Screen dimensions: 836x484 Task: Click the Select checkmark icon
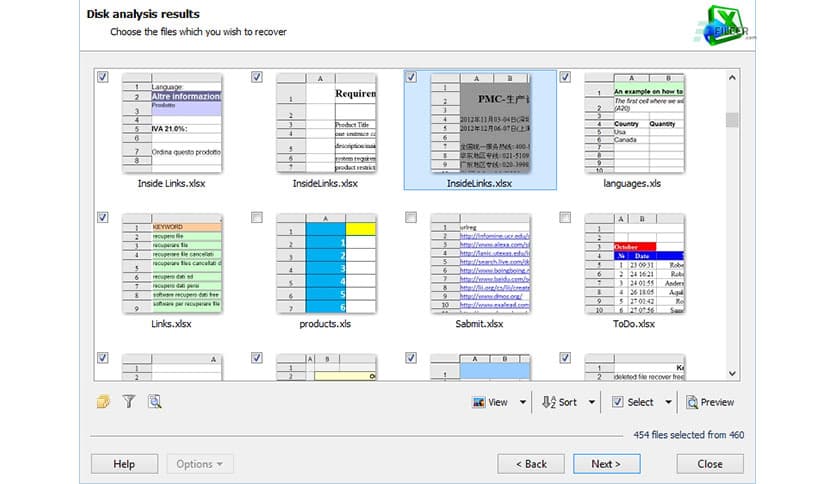[x=617, y=402]
